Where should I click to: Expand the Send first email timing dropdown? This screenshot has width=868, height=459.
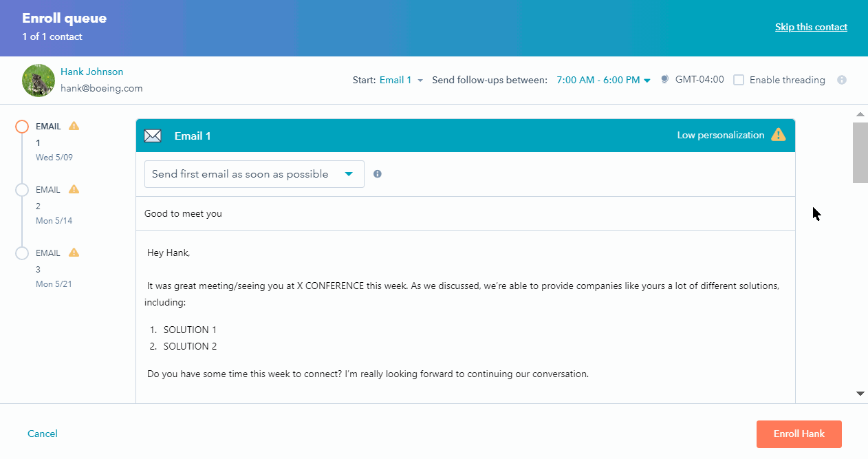(x=254, y=174)
